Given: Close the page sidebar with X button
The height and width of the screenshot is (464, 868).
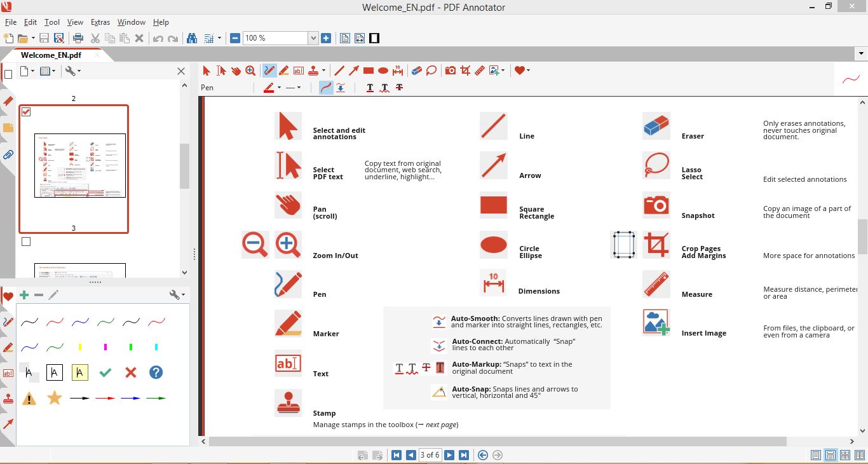Looking at the screenshot, I should 181,71.
